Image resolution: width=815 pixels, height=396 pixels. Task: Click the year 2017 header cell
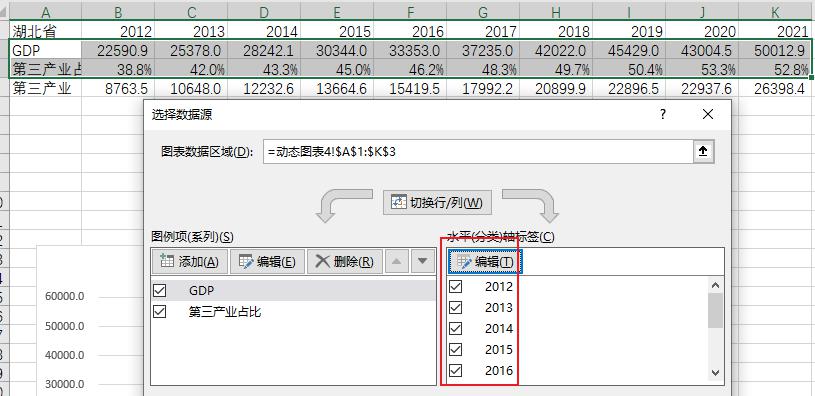click(x=483, y=31)
